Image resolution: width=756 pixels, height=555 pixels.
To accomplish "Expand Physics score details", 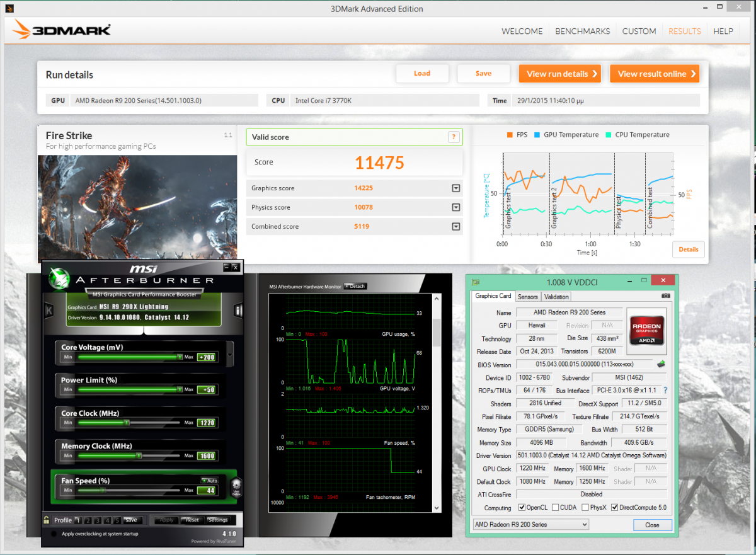I will tap(455, 207).
